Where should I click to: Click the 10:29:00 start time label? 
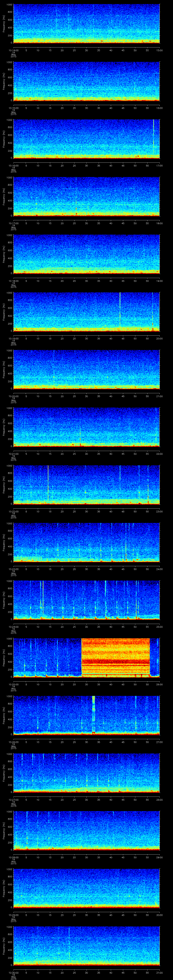[13, 915]
